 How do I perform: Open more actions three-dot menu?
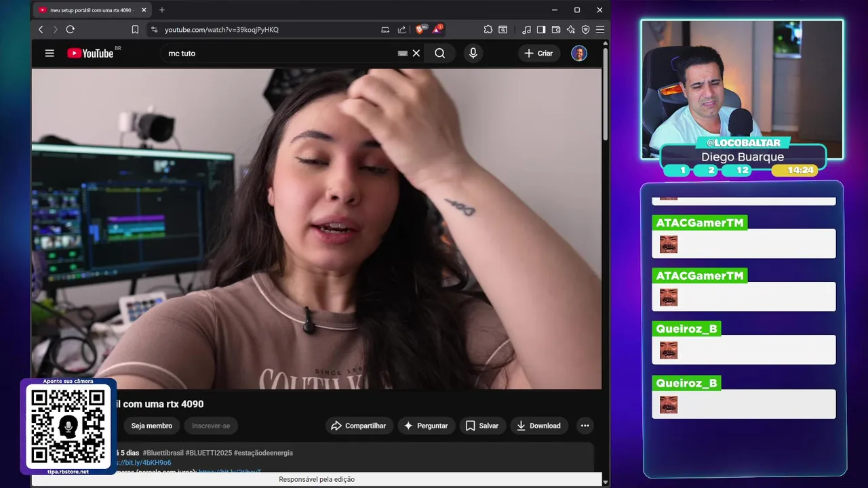coord(585,426)
